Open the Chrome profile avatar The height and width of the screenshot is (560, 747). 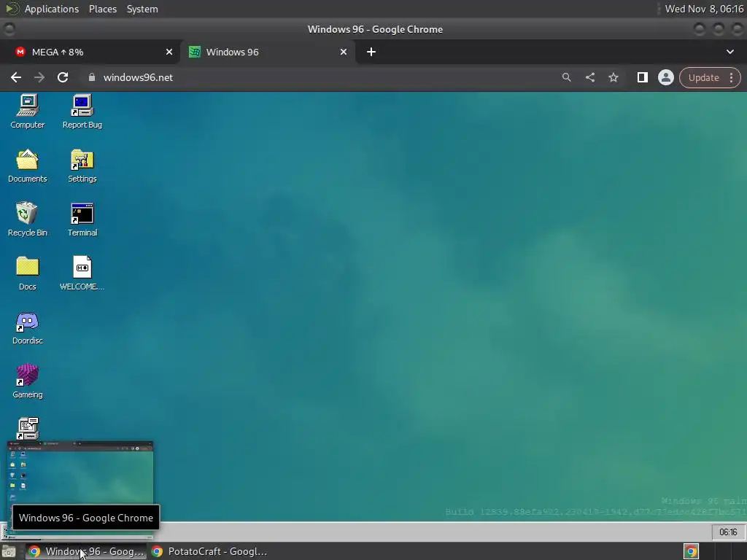pyautogui.click(x=665, y=77)
